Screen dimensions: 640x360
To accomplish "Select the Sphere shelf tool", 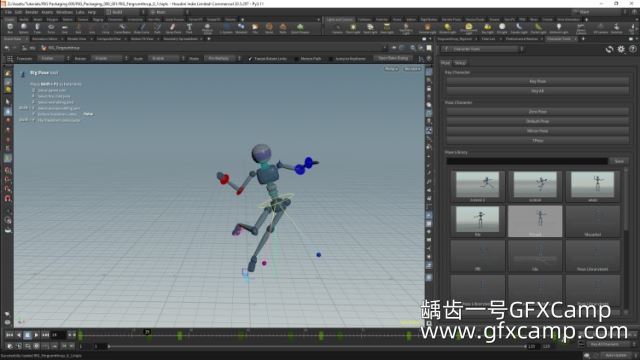I will (x=24, y=28).
